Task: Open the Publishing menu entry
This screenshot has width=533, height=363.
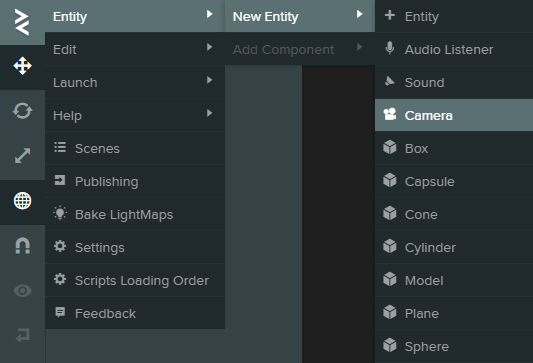Action: point(135,181)
